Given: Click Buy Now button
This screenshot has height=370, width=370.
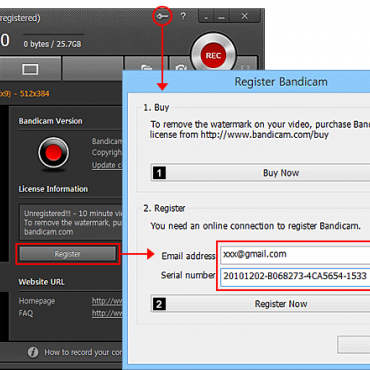Looking at the screenshot, I should tap(261, 173).
